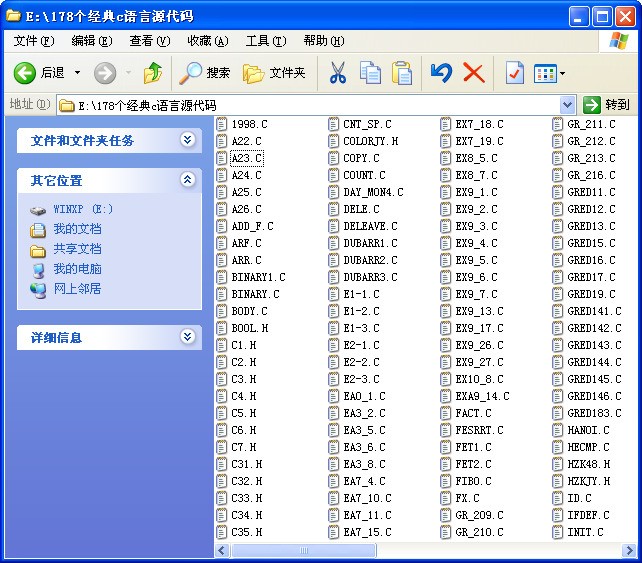
Task: Expand the address bar dropdown
Action: click(567, 105)
